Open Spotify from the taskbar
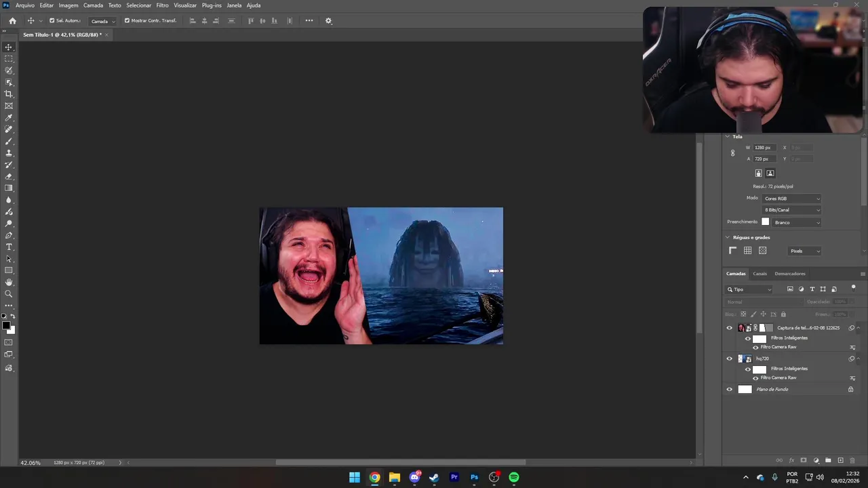 514,477
